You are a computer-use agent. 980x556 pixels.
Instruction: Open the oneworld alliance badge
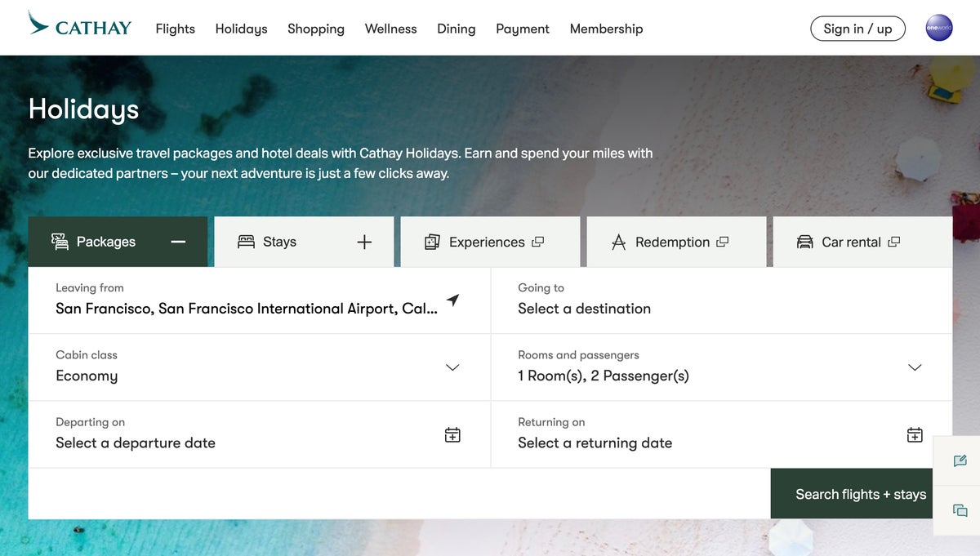(x=938, y=29)
